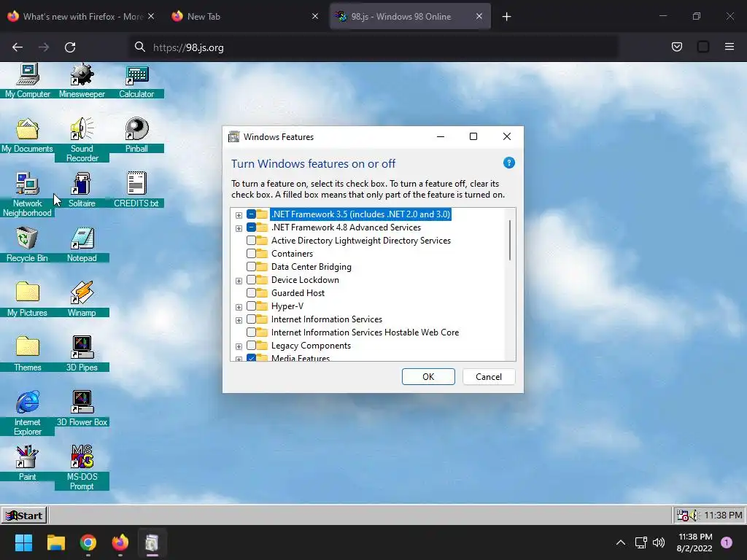Reload the current page
Viewport: 747px width, 560px height.
(70, 47)
